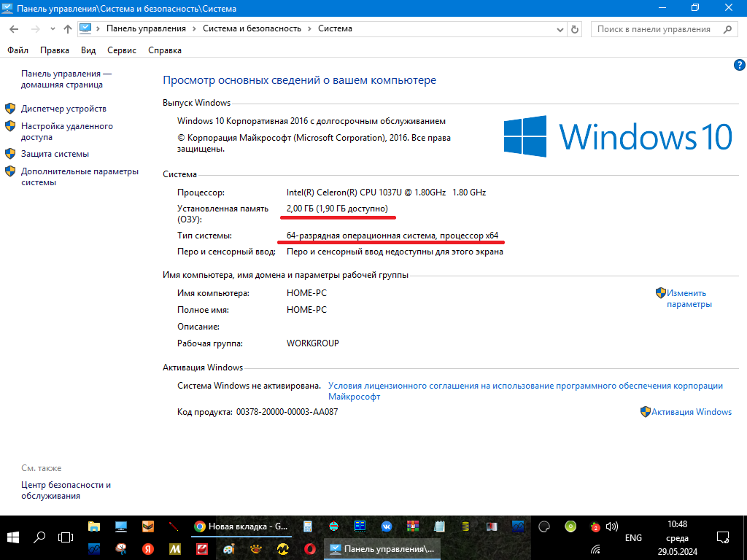Open Notepad icon on taskbar
Viewport: 747px width, 560px height.
click(x=438, y=526)
